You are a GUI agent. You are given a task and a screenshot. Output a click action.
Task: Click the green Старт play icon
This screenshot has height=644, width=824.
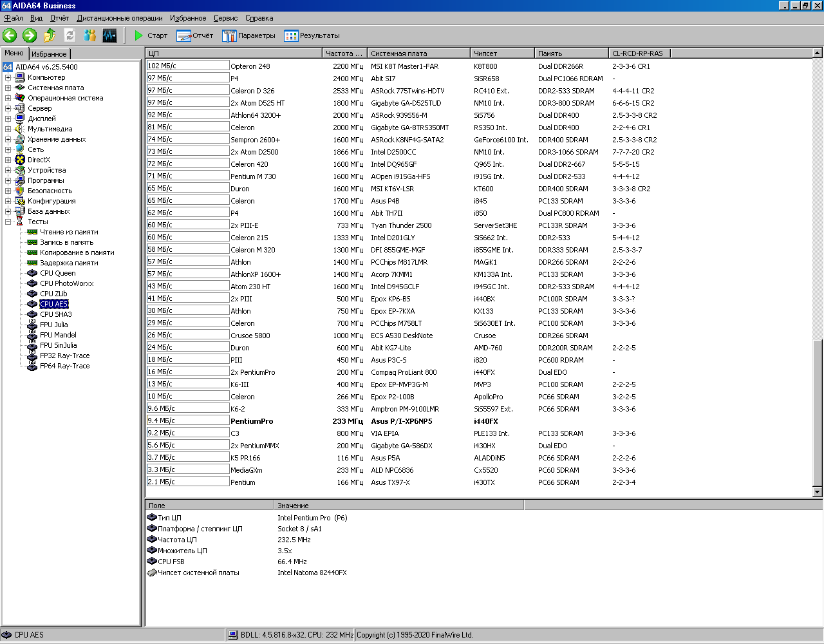(138, 35)
